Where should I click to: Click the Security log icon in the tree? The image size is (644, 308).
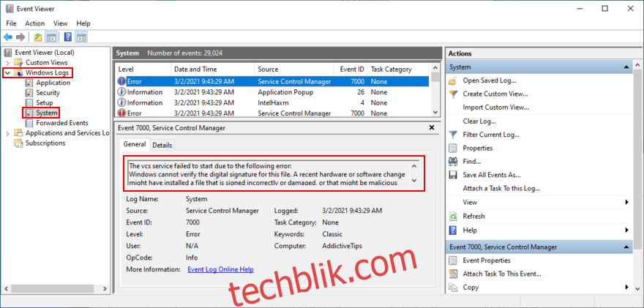click(29, 93)
